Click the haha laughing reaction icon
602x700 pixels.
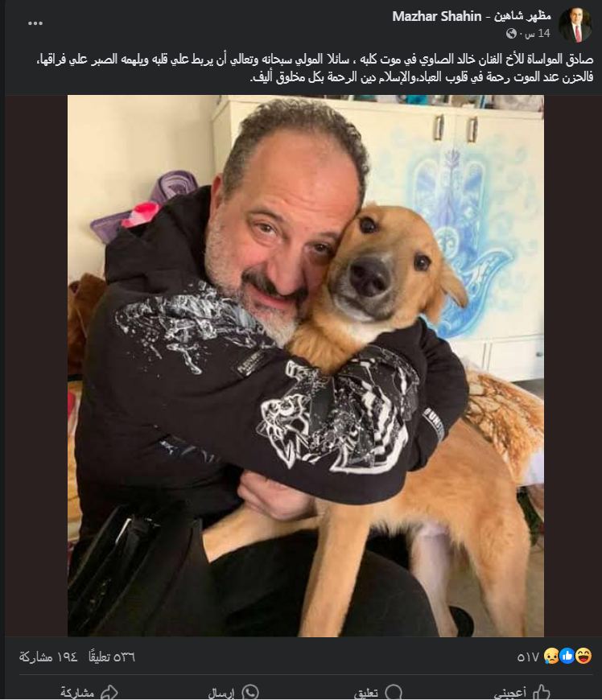pos(583,656)
